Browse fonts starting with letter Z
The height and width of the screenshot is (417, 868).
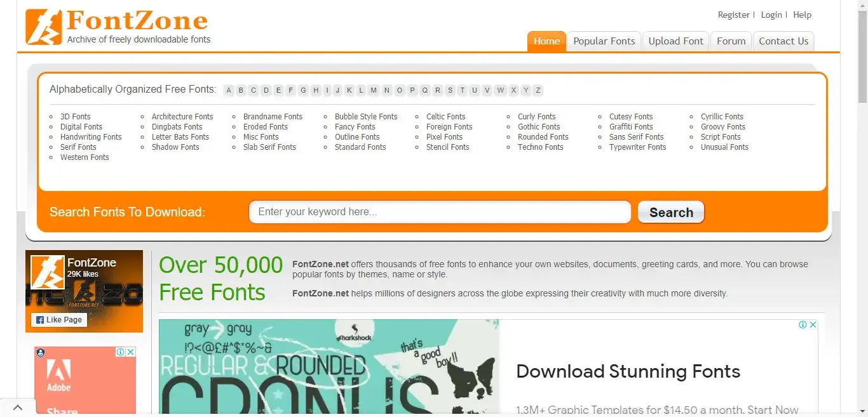(538, 90)
